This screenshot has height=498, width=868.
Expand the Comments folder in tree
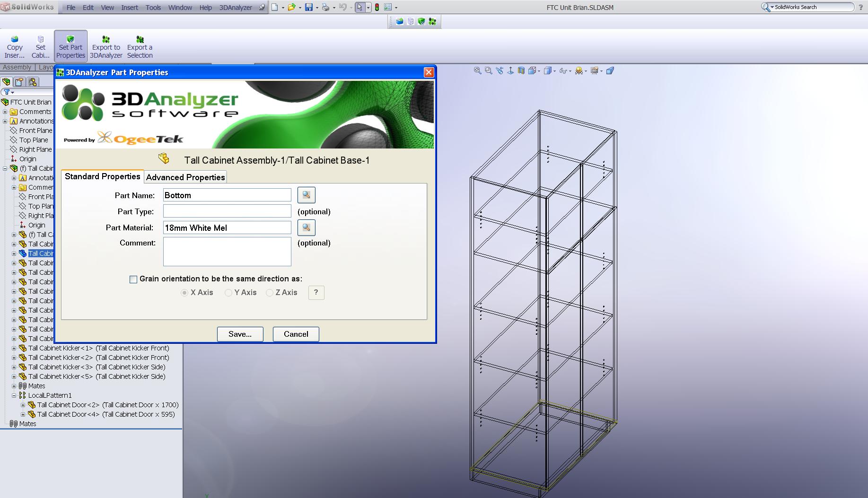(x=5, y=112)
